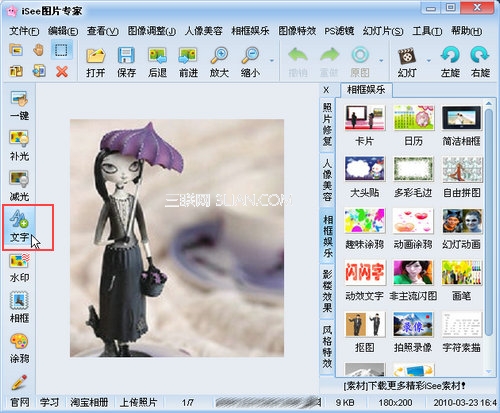
Task: Switch to the 影楼效果 vertical tab
Action: pos(327,290)
